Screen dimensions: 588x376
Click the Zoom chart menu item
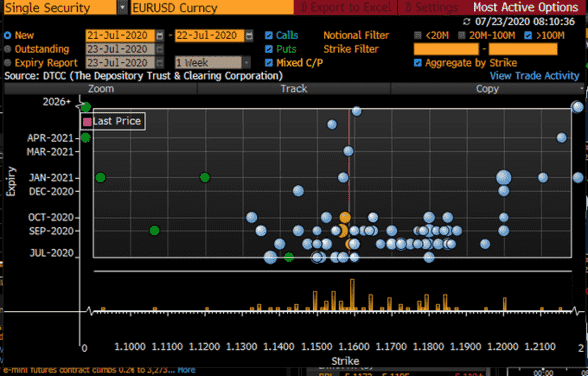click(x=101, y=89)
